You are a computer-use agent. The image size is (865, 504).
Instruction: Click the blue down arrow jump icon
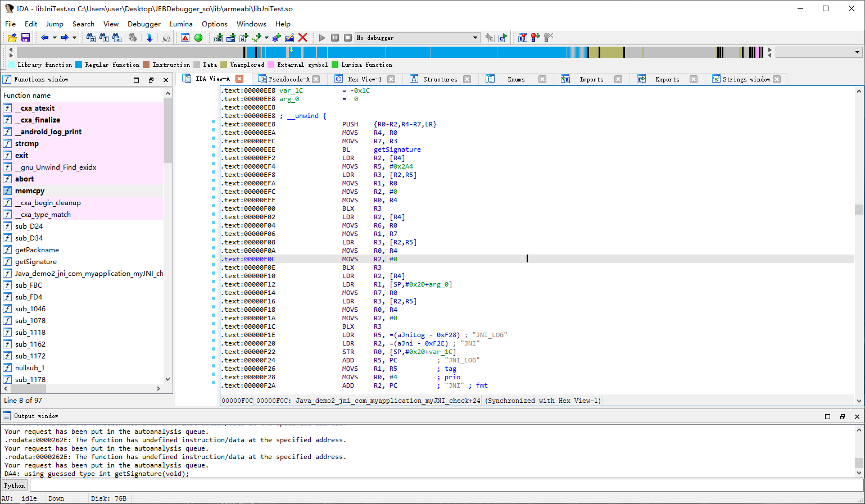click(x=150, y=38)
